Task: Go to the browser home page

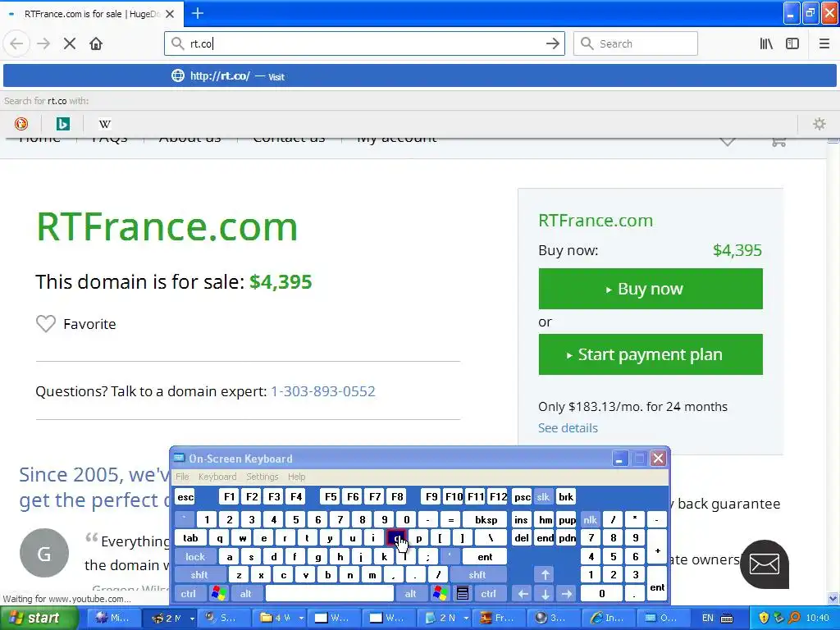Action: pos(96,43)
